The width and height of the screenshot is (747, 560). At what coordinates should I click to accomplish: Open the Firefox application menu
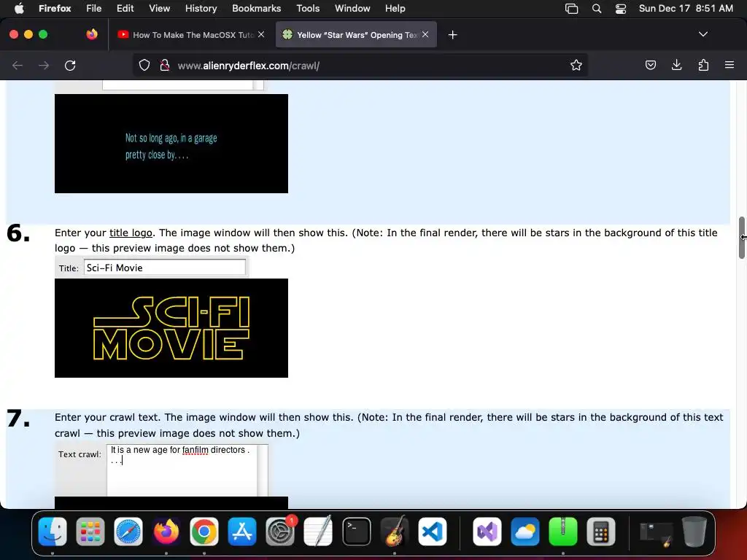(55, 8)
